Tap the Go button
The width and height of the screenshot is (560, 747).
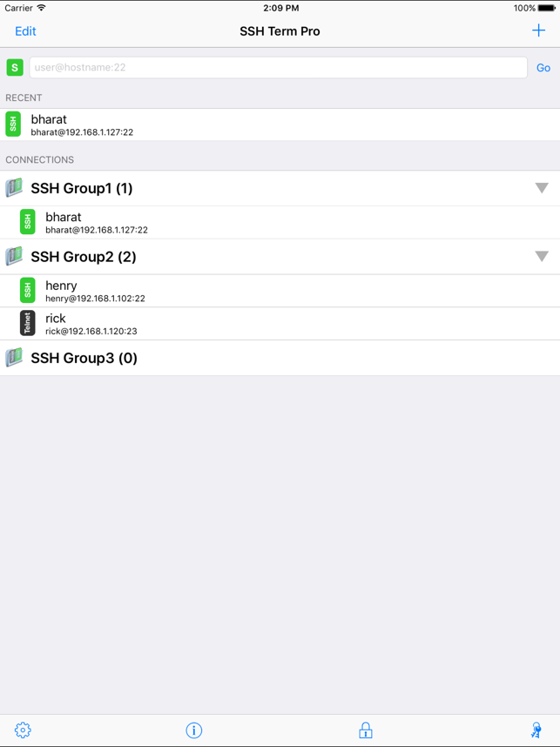[543, 68]
